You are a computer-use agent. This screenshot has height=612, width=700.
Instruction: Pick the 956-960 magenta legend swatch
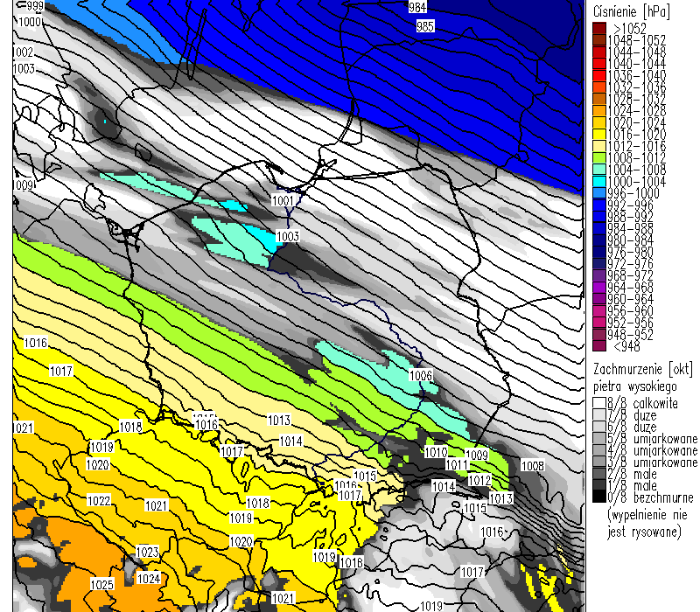599,310
